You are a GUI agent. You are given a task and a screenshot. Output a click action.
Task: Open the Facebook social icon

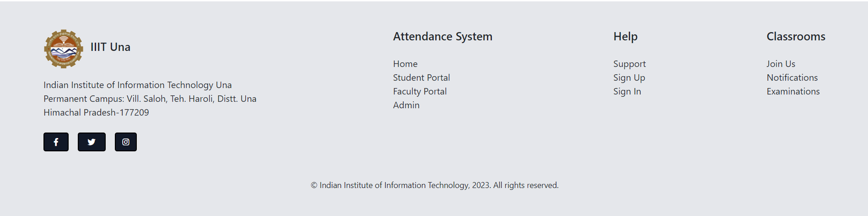click(x=56, y=142)
